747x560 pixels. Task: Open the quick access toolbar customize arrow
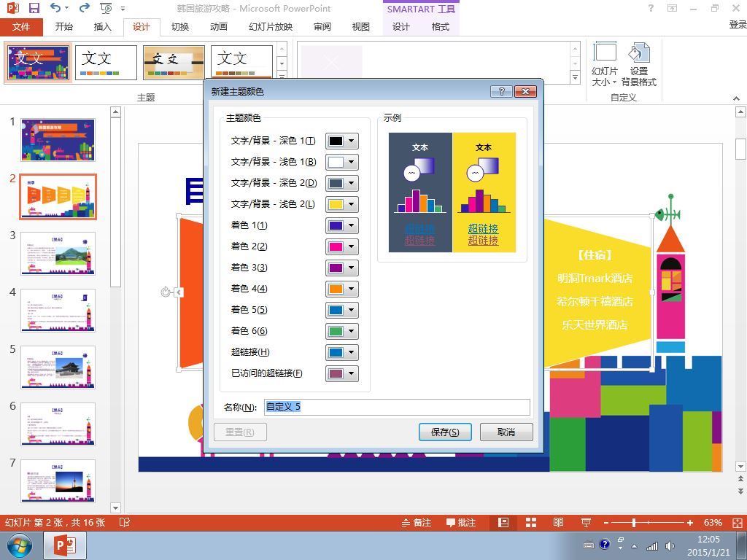click(x=123, y=9)
